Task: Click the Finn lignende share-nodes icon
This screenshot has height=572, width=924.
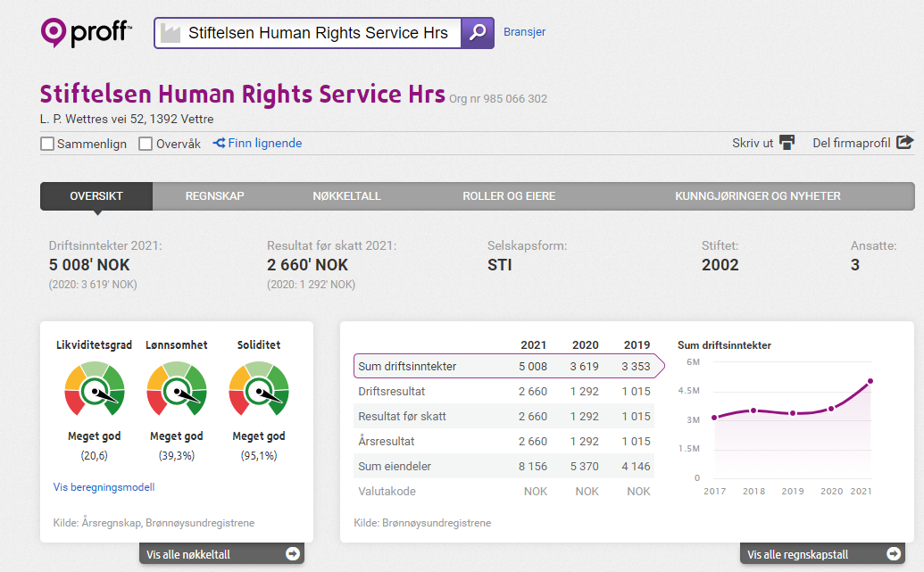Action: point(219,143)
